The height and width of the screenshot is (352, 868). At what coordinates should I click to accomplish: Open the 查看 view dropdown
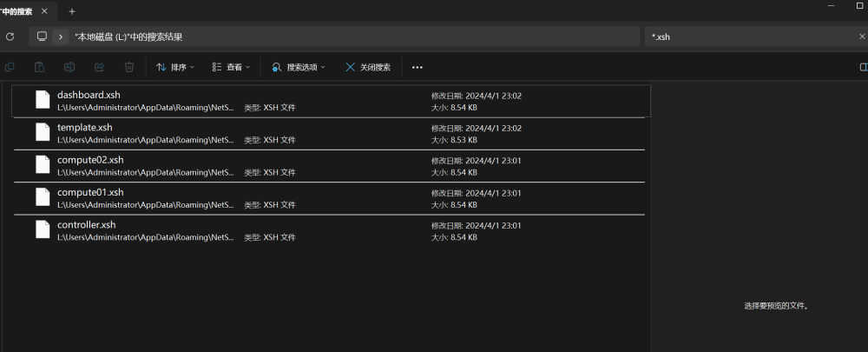coord(231,67)
